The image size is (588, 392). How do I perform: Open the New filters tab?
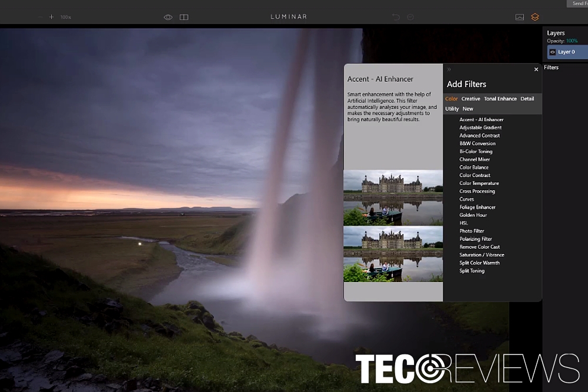pyautogui.click(x=467, y=109)
